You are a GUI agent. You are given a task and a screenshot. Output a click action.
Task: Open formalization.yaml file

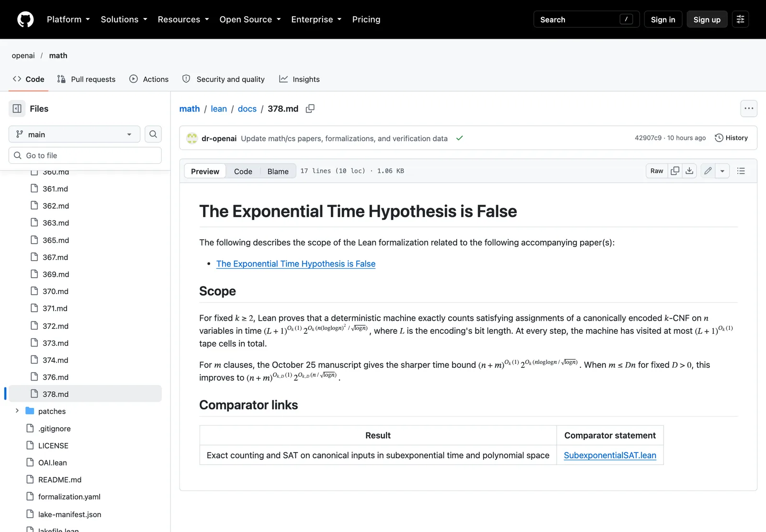point(69,497)
